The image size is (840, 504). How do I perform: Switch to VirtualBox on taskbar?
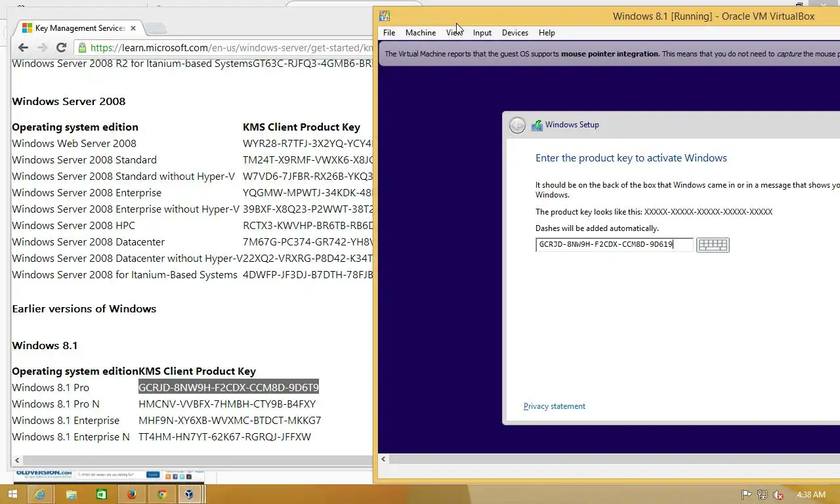189,494
